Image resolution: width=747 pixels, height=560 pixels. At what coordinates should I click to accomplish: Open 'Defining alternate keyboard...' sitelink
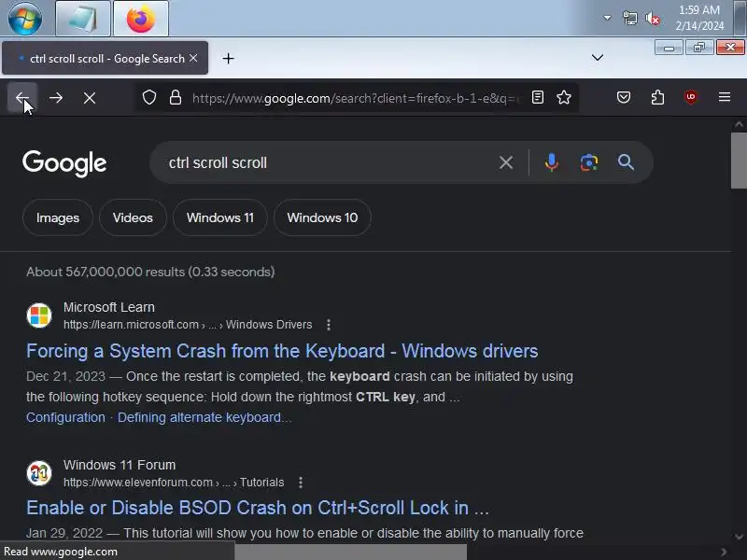tap(204, 417)
